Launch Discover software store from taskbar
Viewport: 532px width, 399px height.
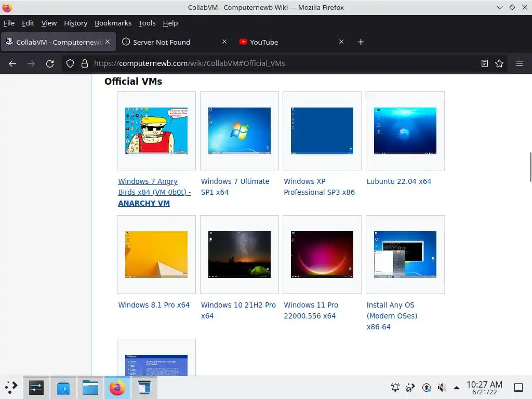click(x=63, y=388)
